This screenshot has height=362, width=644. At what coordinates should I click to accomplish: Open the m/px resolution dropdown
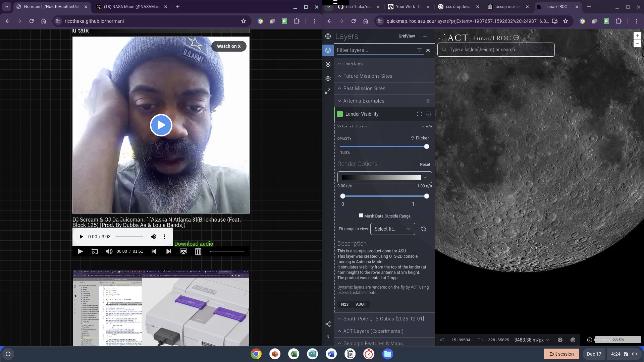532,340
